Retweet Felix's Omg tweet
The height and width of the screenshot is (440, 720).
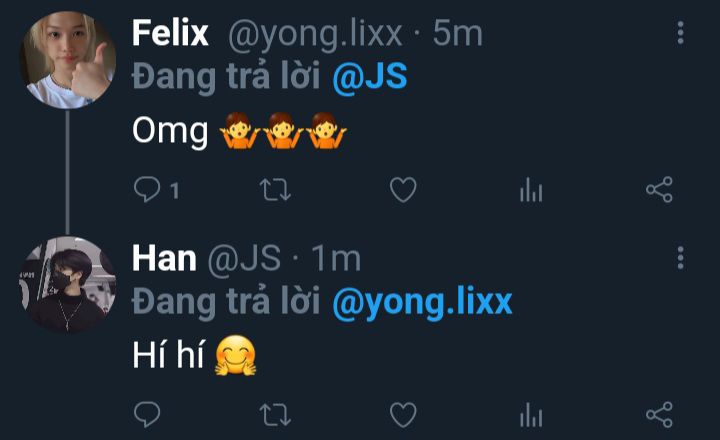275,190
